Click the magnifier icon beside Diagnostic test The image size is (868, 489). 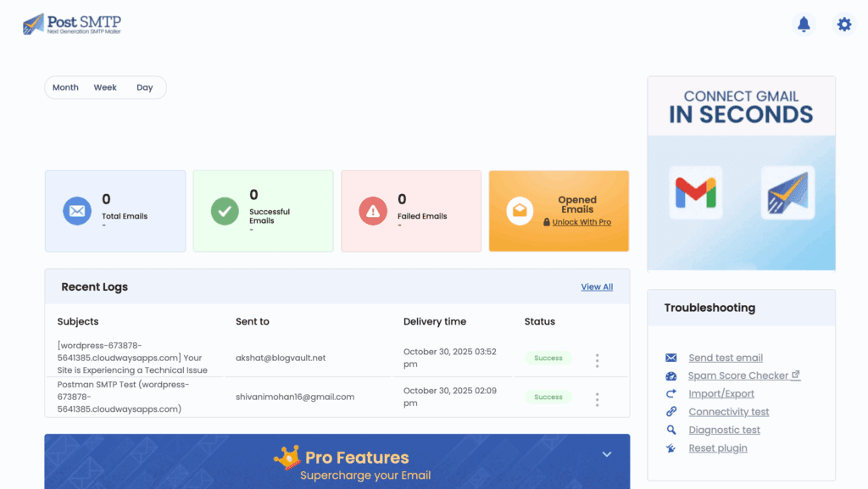[x=671, y=430]
